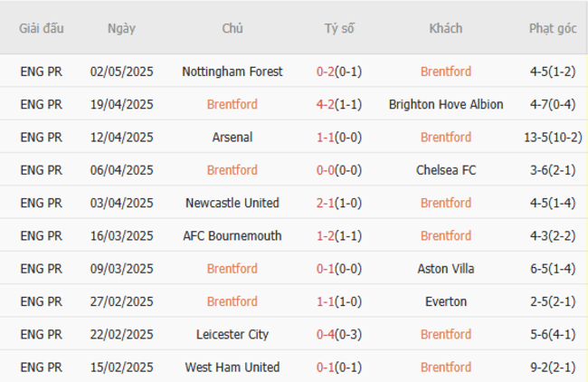Select Brighton Hove Albion team link
Screen dimensions: 588x382
[x=445, y=104]
